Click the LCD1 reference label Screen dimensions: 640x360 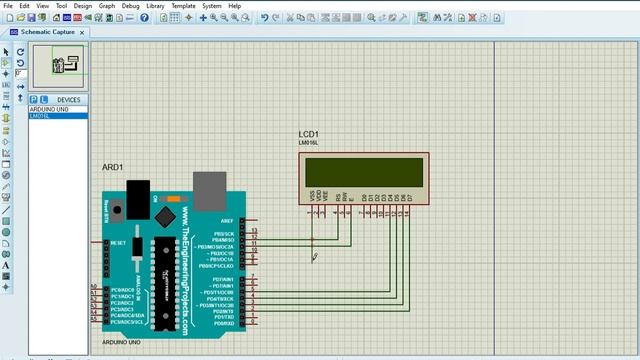pyautogui.click(x=308, y=134)
